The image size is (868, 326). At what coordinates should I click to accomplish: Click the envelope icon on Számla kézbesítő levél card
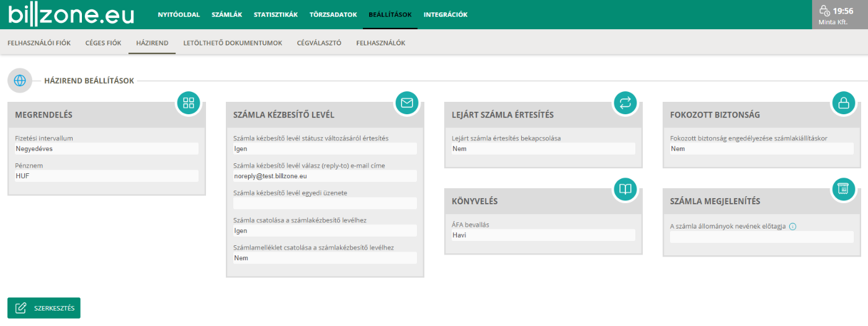(x=407, y=103)
